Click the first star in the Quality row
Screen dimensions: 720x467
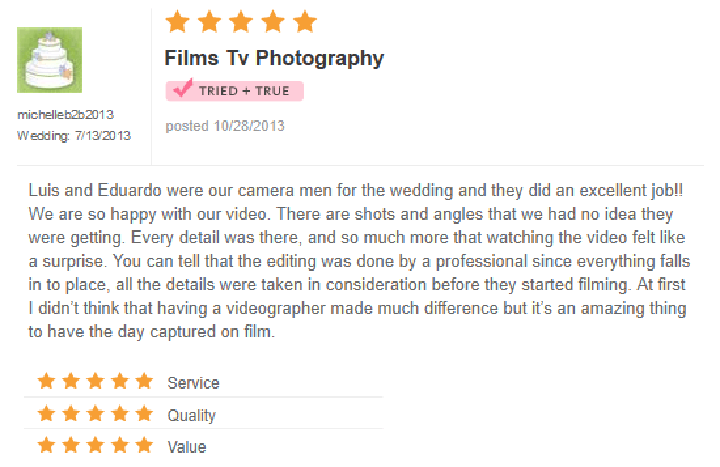pos(46,413)
